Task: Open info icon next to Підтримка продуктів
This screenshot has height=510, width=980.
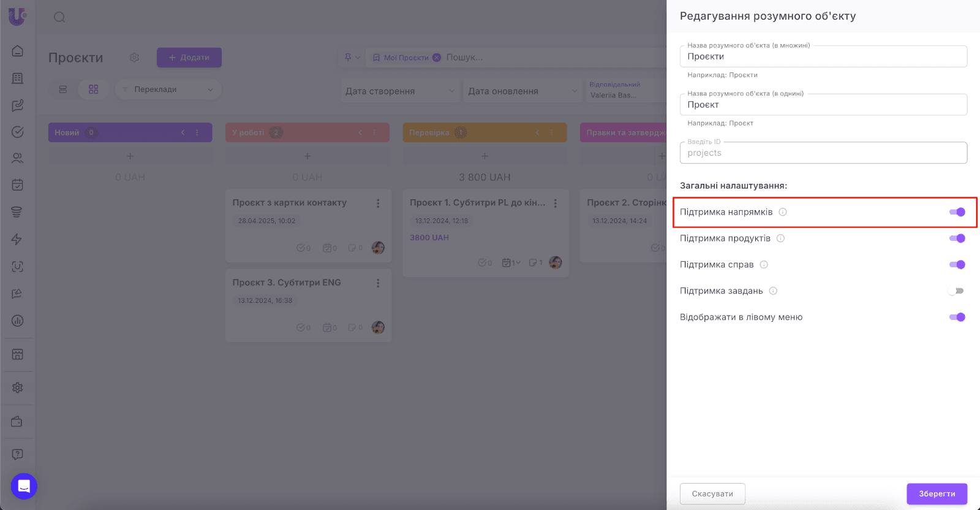Action: coord(780,238)
